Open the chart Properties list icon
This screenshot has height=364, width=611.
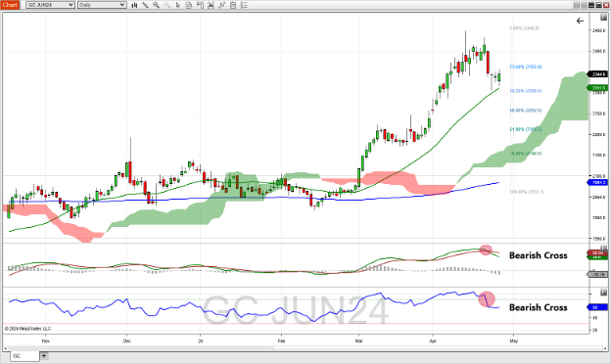coord(244,5)
